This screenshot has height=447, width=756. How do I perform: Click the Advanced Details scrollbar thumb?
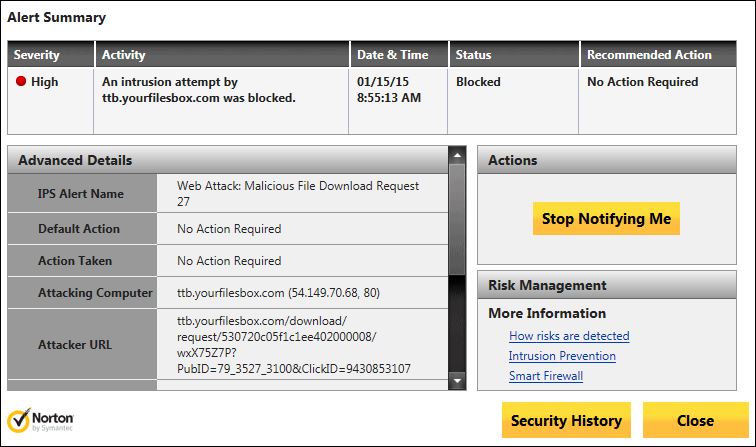(457, 220)
